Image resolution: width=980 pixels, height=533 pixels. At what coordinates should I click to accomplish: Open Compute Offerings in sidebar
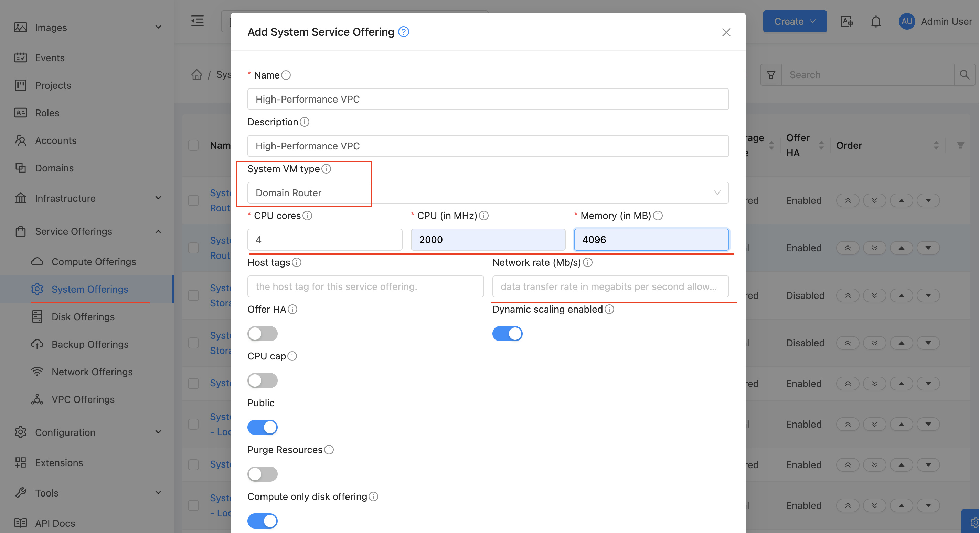(x=94, y=262)
